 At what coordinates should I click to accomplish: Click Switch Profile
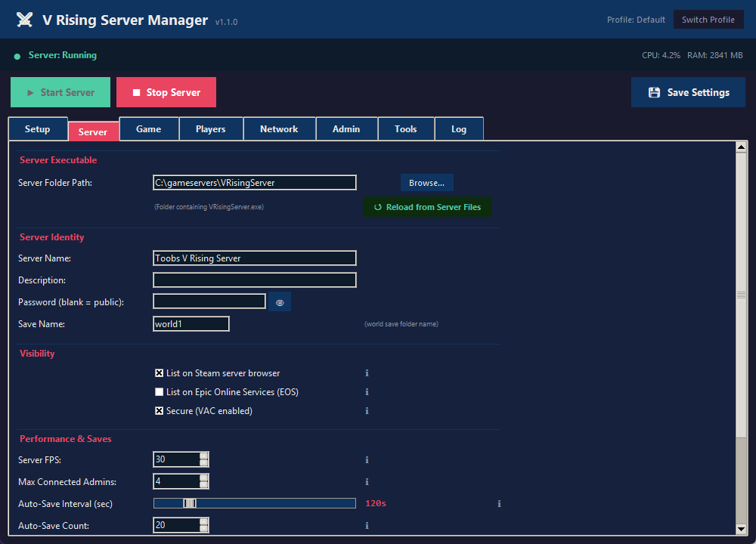[x=708, y=20]
